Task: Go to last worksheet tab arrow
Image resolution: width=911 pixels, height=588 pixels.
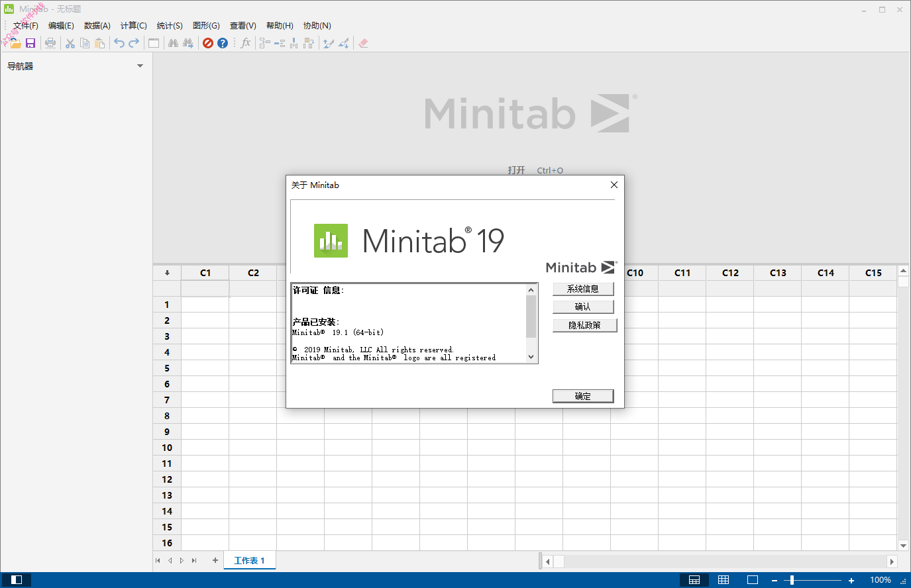Action: coord(194,561)
